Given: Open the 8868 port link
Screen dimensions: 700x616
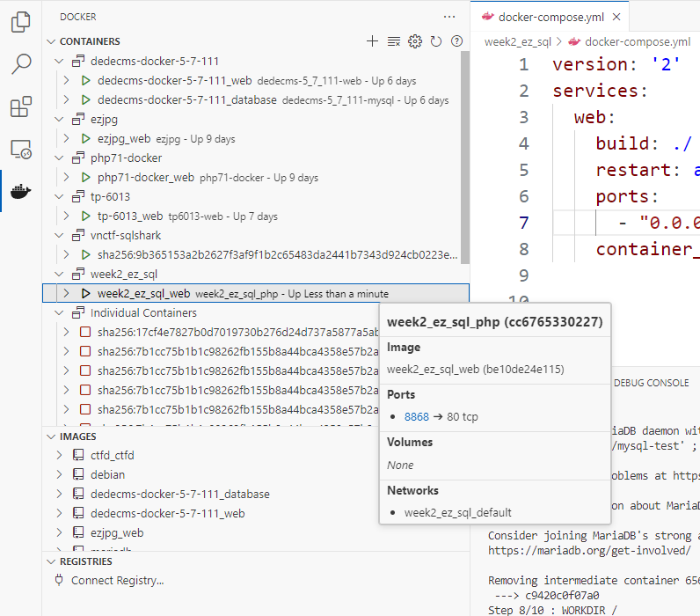Looking at the screenshot, I should 417,417.
